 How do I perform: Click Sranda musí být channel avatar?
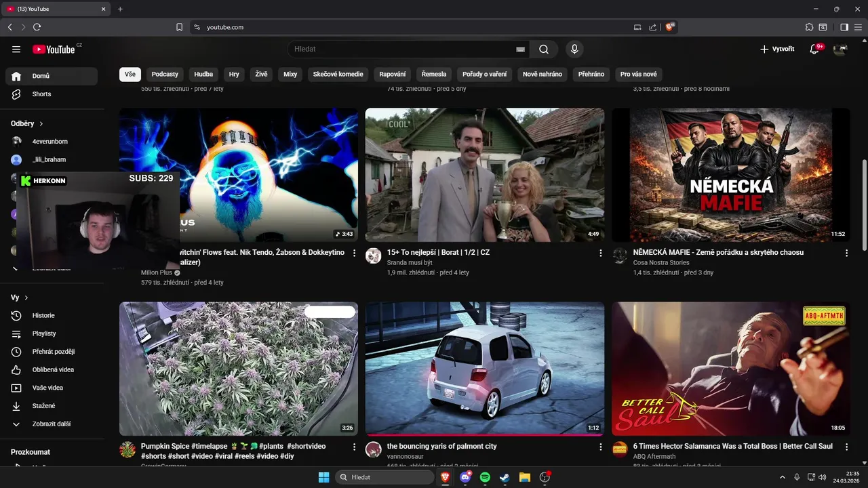(x=374, y=256)
